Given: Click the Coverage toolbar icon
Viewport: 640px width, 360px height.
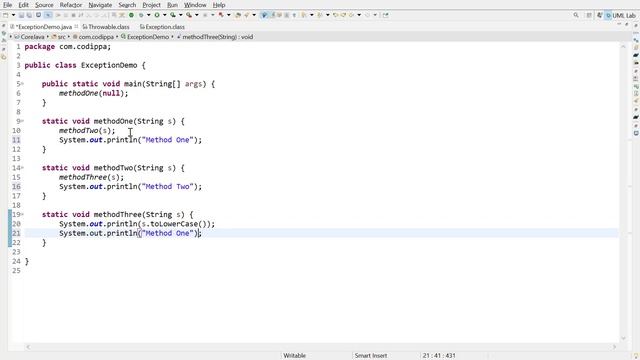Looking at the screenshot, I should 173,15.
